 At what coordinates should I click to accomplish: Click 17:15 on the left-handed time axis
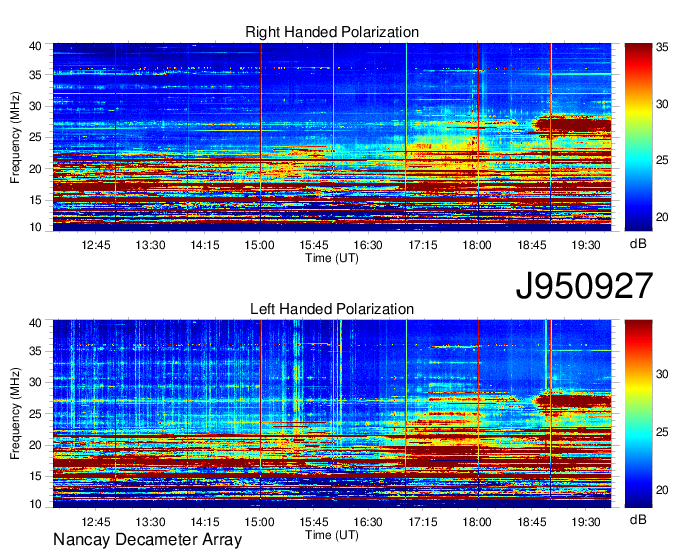coord(422,522)
